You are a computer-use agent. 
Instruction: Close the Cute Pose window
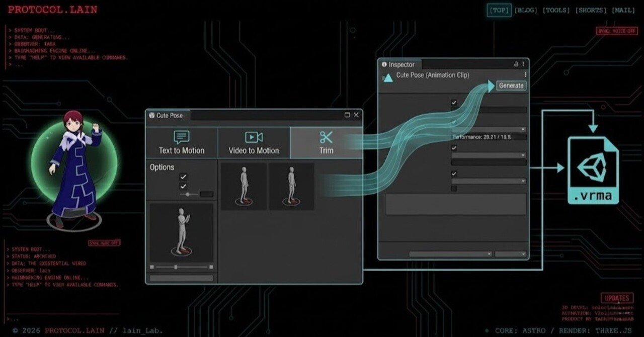pos(356,115)
